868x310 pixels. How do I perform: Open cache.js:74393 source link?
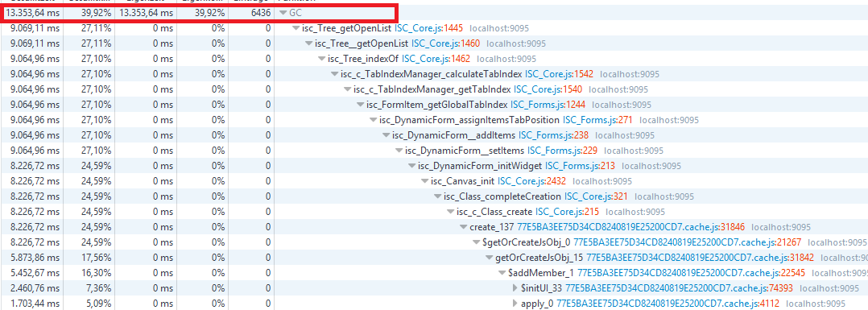[x=680, y=288]
